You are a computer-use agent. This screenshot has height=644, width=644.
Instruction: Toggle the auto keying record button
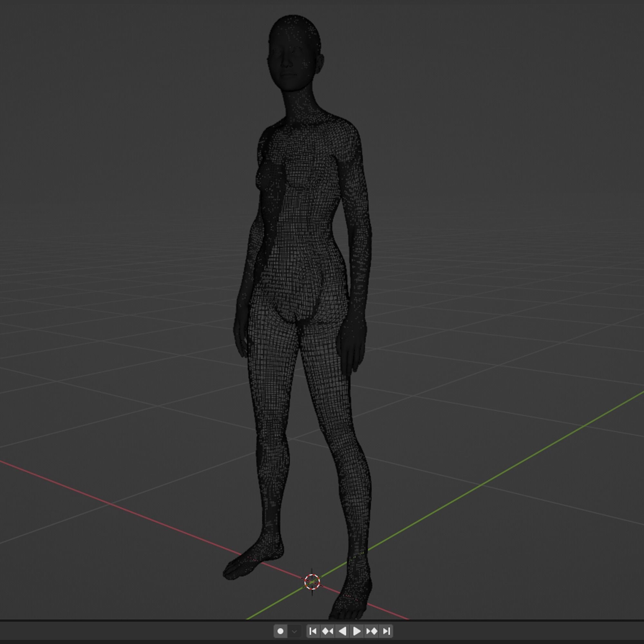point(280,631)
